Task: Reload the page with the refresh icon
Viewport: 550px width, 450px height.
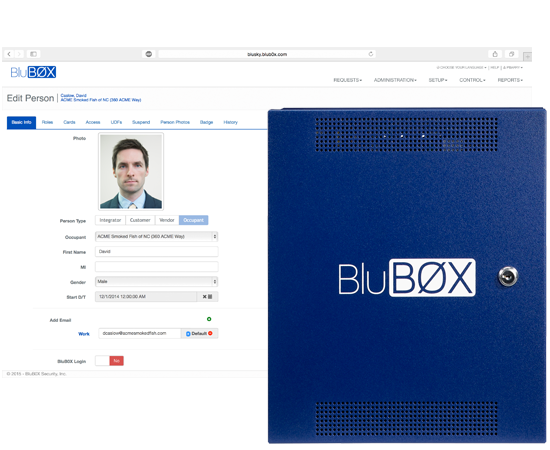Action: pyautogui.click(x=370, y=54)
